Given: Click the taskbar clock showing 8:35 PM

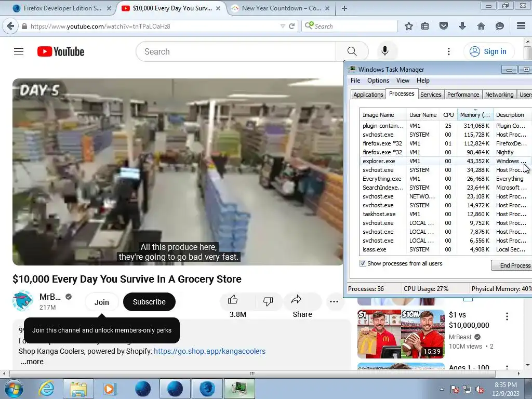Looking at the screenshot, I should point(506,389).
